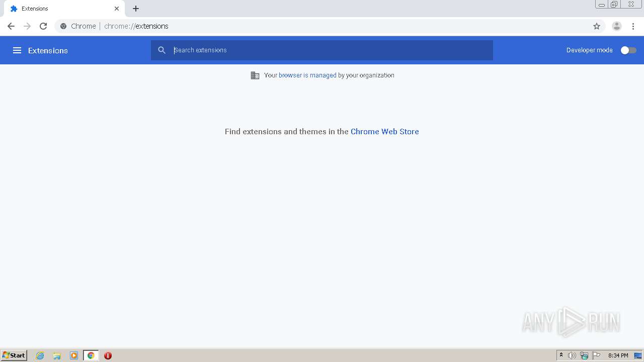This screenshot has width=644, height=362.
Task: Click the Extensions page title text
Action: click(48, 50)
